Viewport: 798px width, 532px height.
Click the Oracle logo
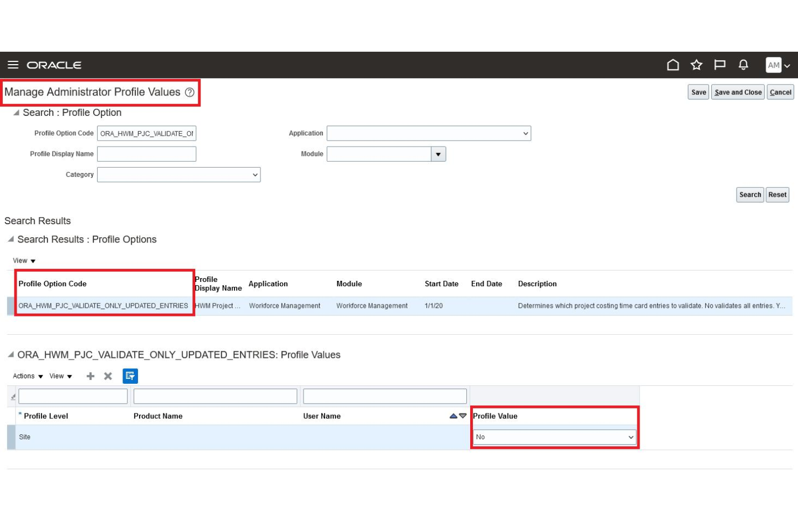[x=54, y=65]
